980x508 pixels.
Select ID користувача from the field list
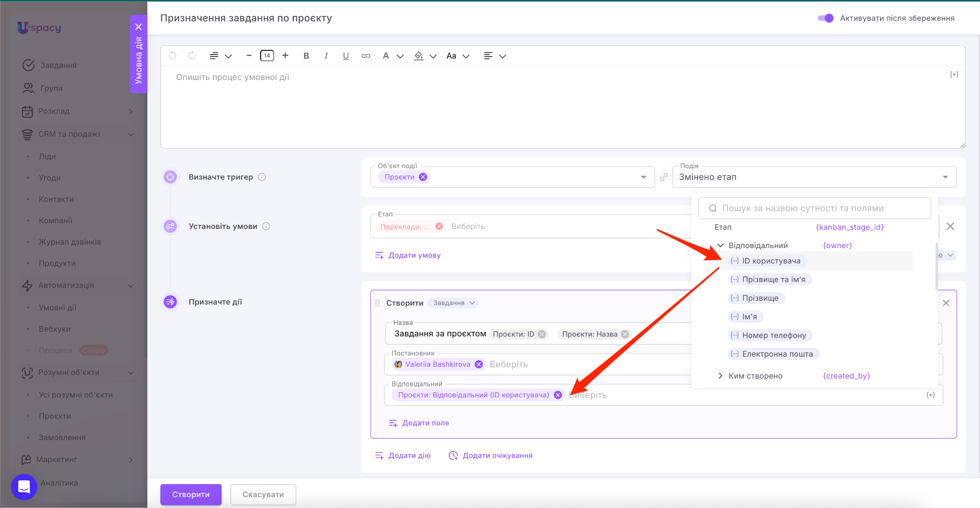(771, 261)
